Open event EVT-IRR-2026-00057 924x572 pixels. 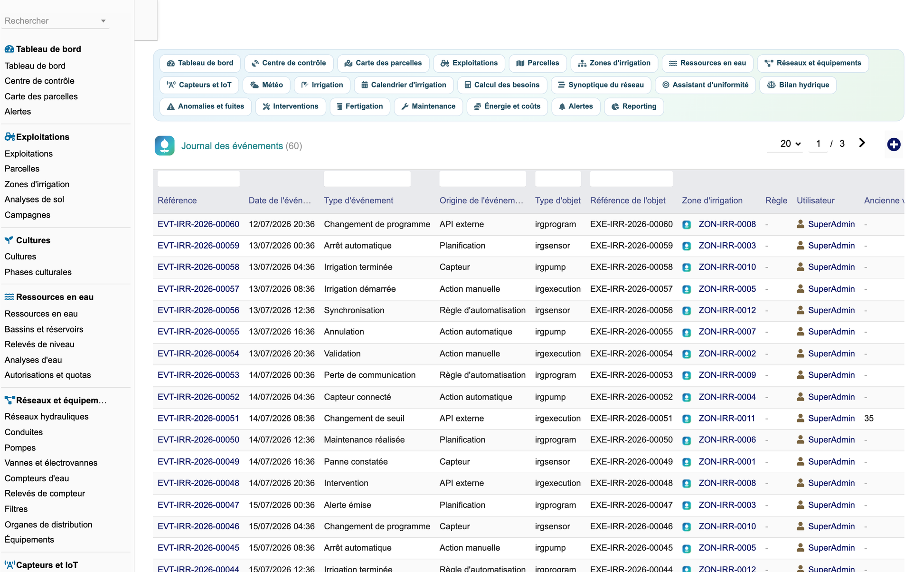[x=198, y=289]
